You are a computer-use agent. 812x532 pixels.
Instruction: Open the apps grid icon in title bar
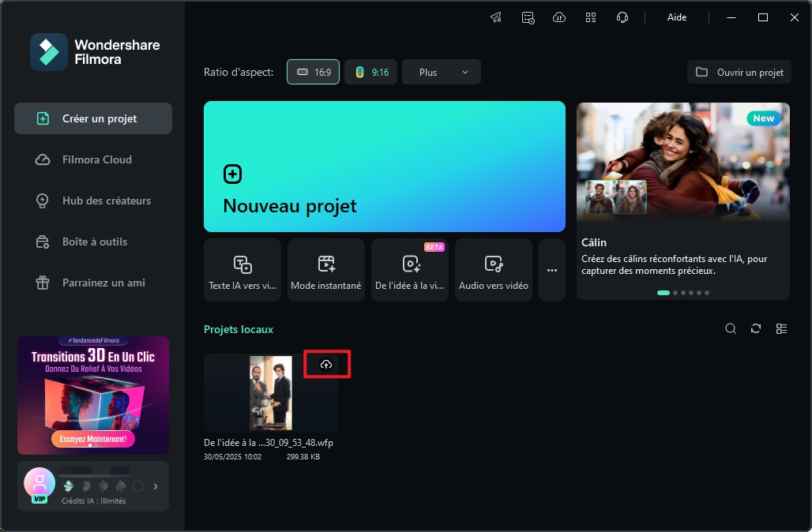591,17
